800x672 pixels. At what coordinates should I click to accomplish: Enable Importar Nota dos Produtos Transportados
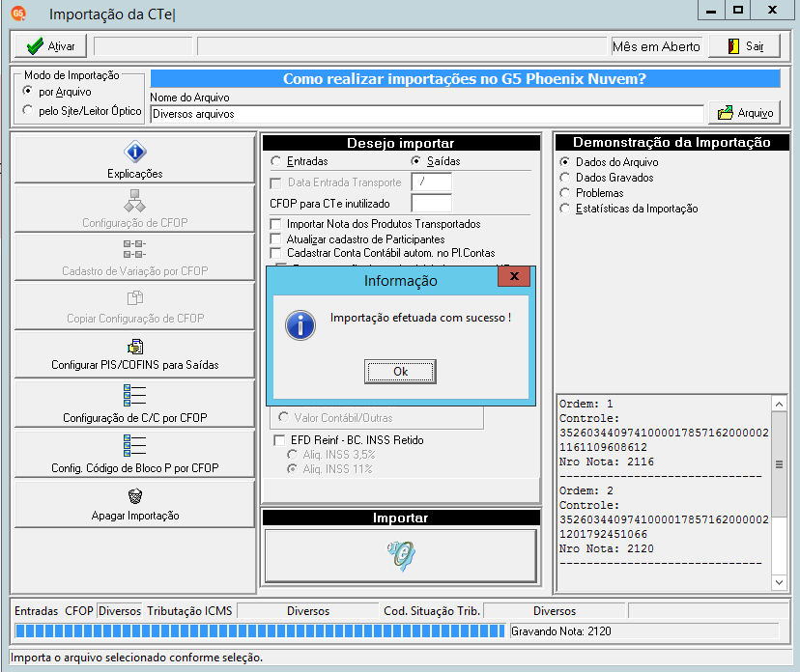pos(275,224)
